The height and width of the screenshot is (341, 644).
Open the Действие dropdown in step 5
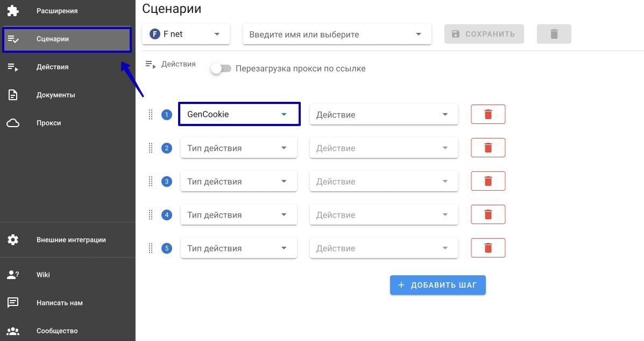[384, 248]
